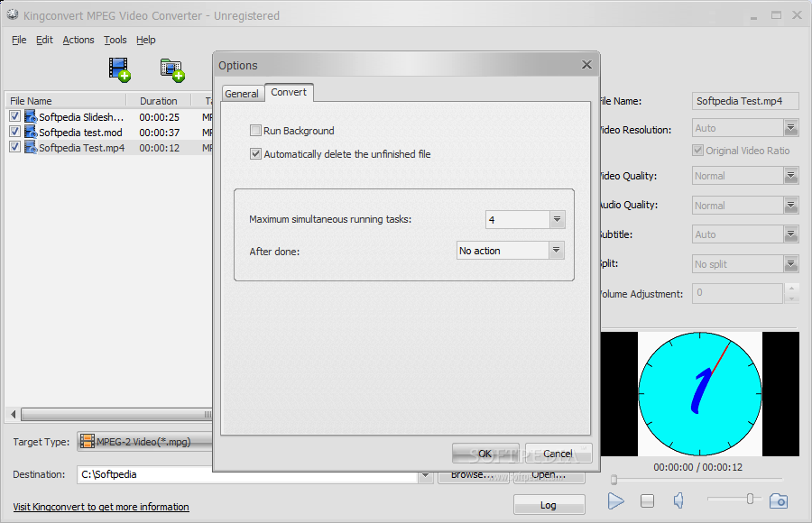Toggle the Original Video Ratio checkbox
This screenshot has width=812, height=523.
point(697,151)
